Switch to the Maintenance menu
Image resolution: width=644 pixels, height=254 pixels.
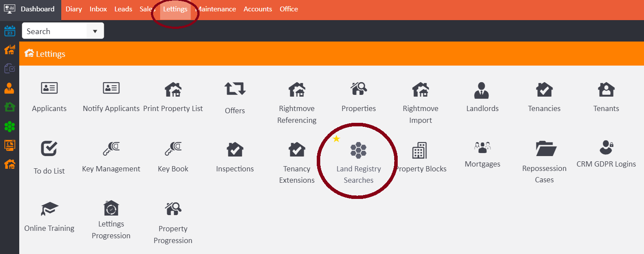tap(216, 9)
